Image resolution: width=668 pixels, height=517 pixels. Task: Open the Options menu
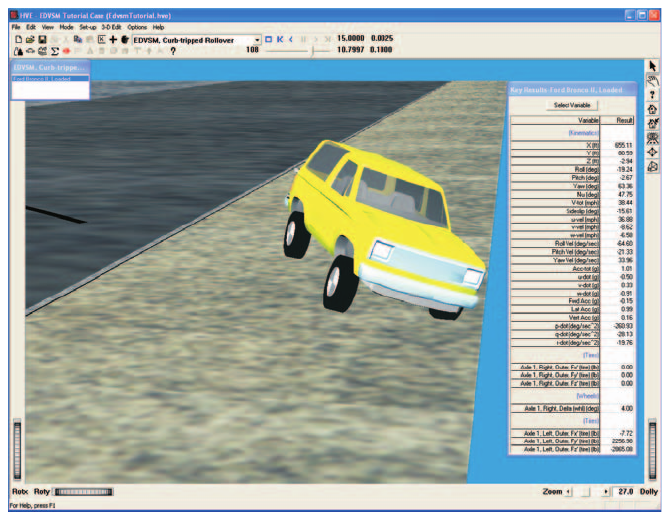137,27
